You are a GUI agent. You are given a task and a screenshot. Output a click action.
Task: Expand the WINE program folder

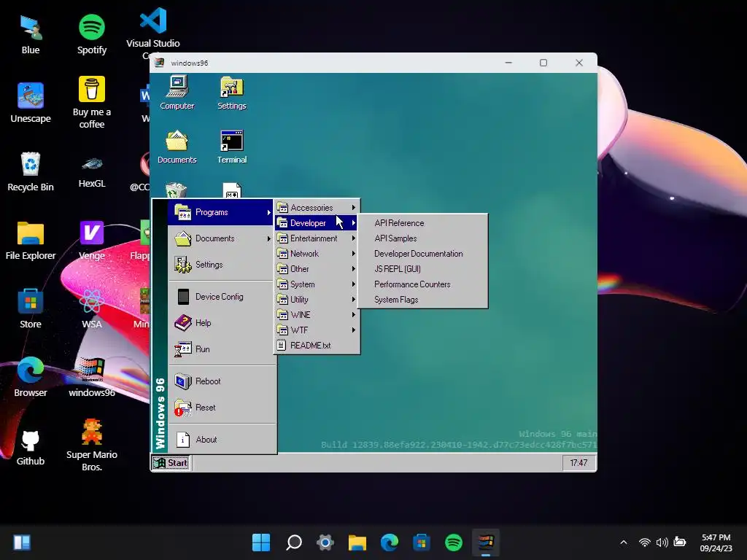pyautogui.click(x=317, y=315)
